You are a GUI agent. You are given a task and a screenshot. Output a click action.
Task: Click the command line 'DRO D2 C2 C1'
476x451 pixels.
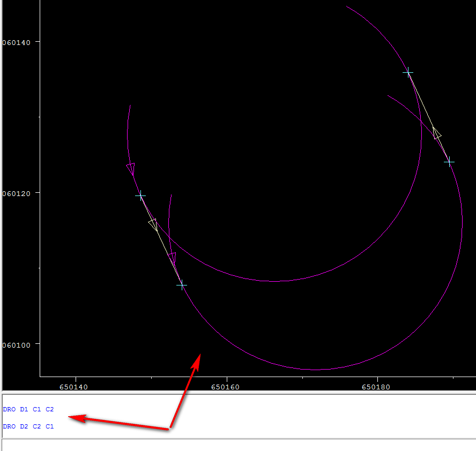[x=28, y=426]
